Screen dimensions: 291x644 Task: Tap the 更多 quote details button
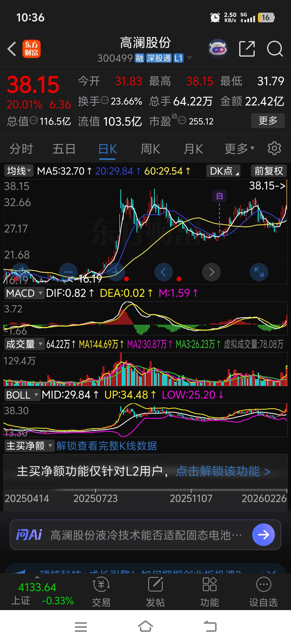[268, 120]
